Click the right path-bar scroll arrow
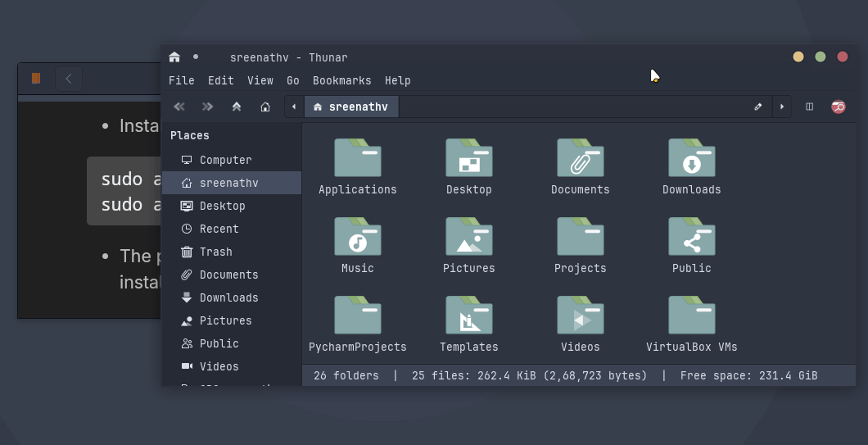The height and width of the screenshot is (445, 868). (x=782, y=107)
